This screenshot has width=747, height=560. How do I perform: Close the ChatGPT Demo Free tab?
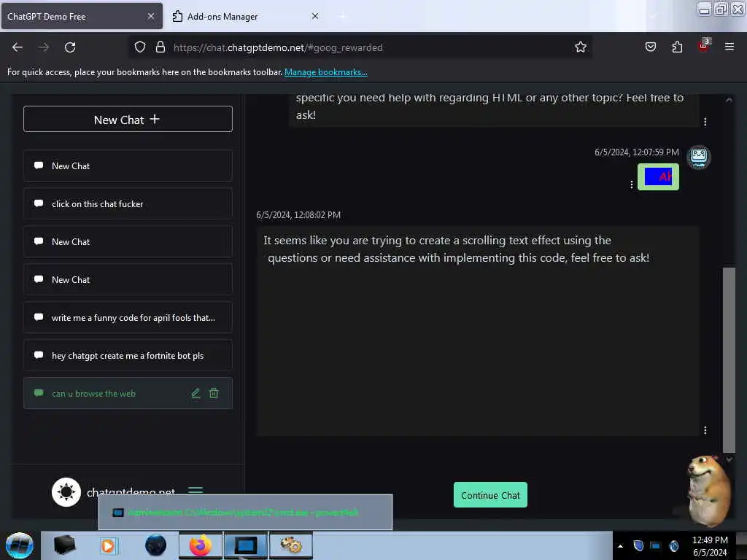pyautogui.click(x=150, y=16)
